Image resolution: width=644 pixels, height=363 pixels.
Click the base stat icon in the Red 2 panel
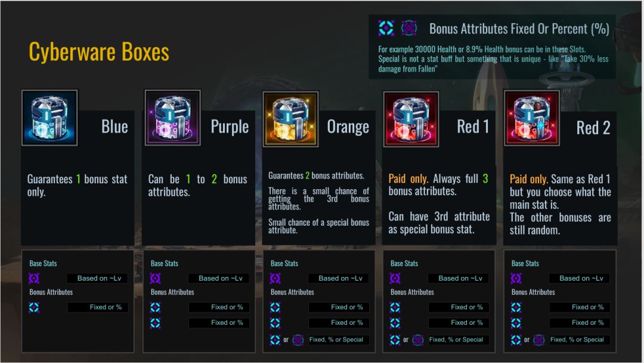[x=516, y=278]
